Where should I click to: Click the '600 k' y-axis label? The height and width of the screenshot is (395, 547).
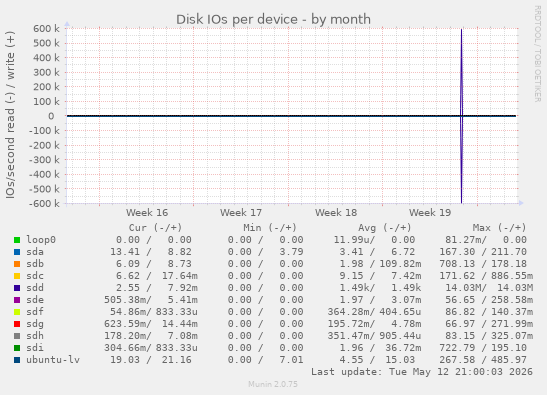pyautogui.click(x=46, y=29)
